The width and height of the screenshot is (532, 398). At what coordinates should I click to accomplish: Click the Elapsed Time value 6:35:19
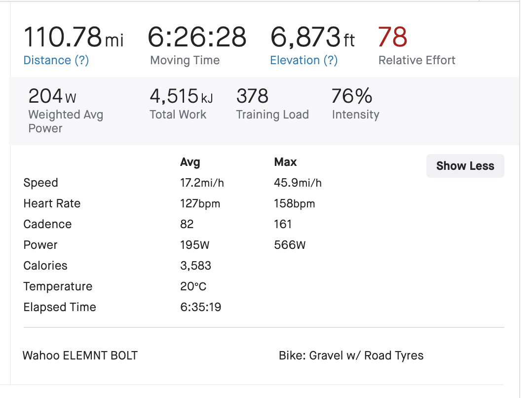[200, 307]
